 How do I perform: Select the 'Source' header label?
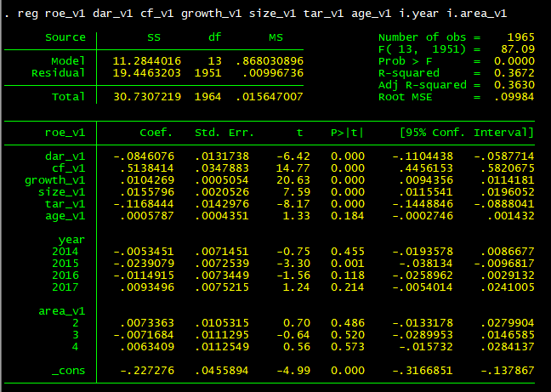tap(65, 37)
